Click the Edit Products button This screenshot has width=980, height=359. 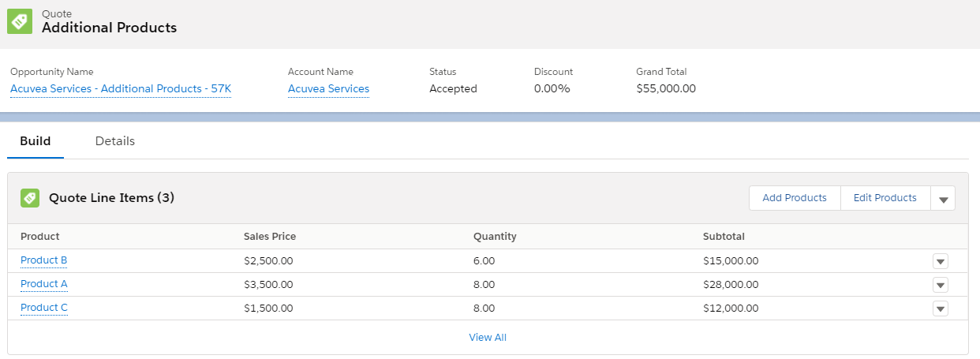[885, 198]
